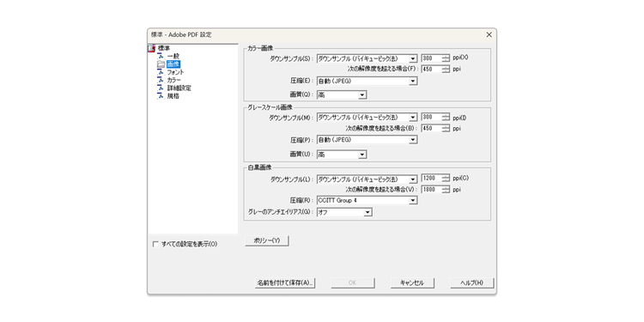Open monochrome ダウンサンプル(L) dropdown

point(367,179)
